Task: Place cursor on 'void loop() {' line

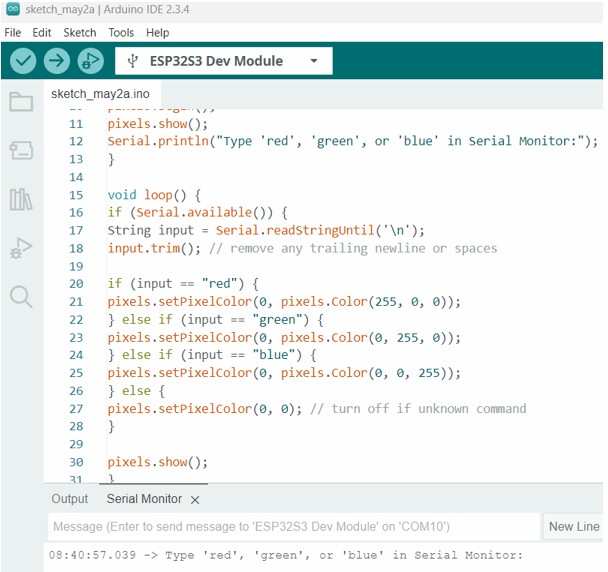Action: [154, 195]
